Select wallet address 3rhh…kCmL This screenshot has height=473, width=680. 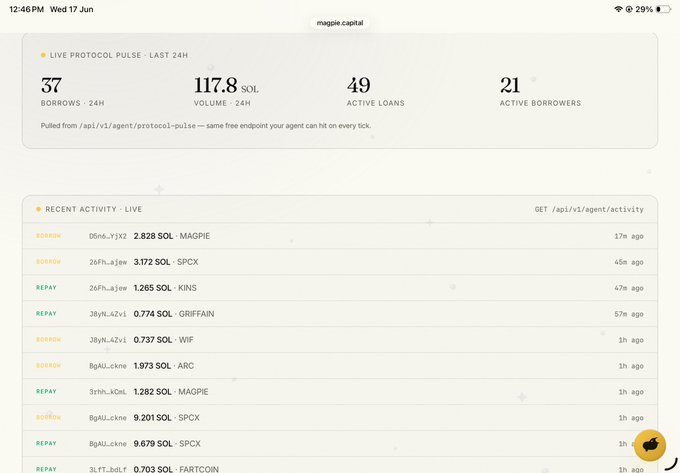108,392
